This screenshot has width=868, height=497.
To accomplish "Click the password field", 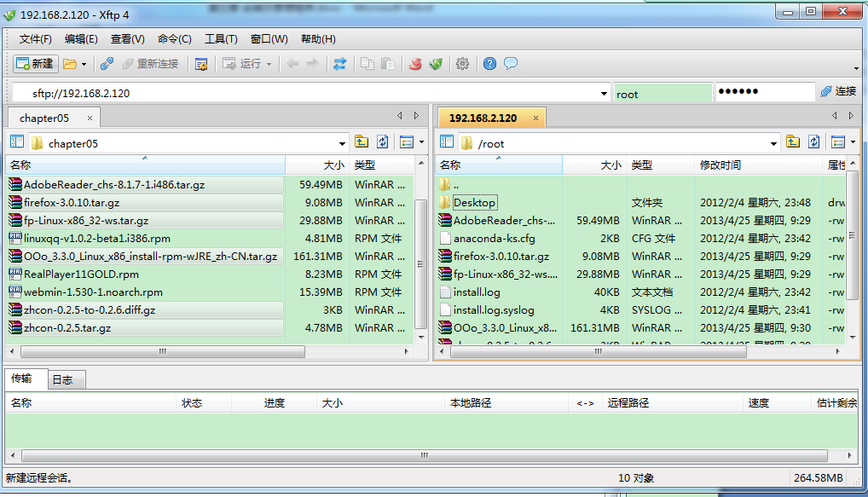I will tap(765, 92).
